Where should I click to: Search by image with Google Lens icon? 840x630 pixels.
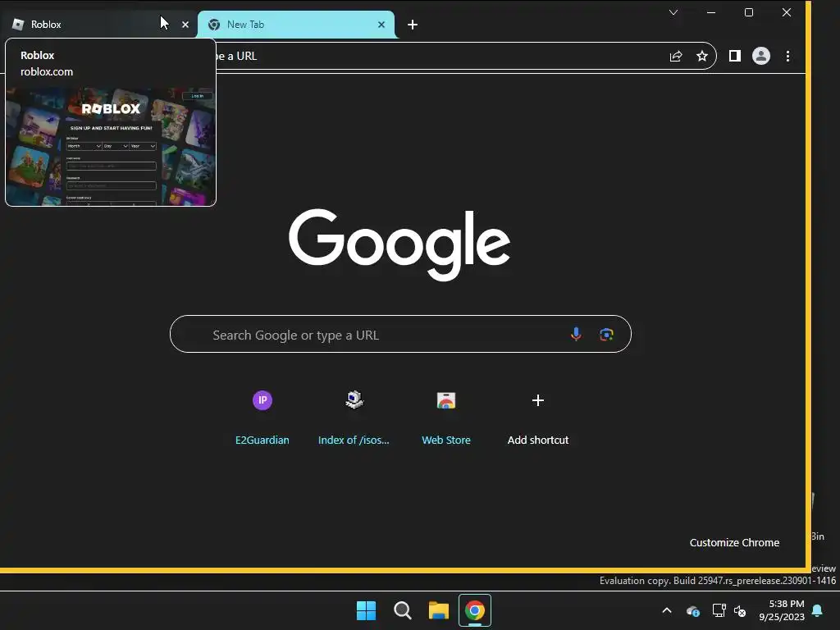(606, 335)
